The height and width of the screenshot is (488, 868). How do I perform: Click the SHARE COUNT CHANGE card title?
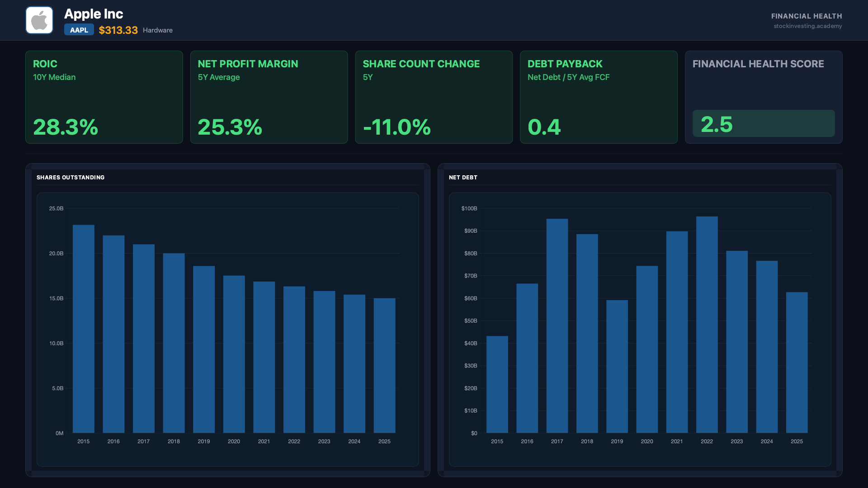click(421, 64)
